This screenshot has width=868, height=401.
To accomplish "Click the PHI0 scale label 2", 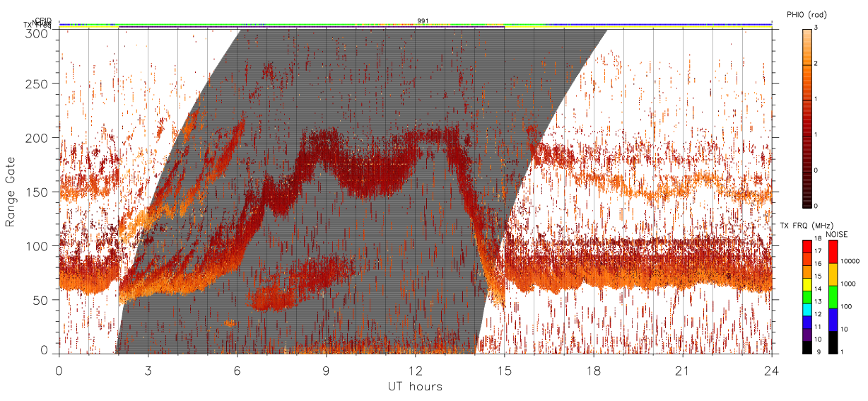I will (817, 64).
